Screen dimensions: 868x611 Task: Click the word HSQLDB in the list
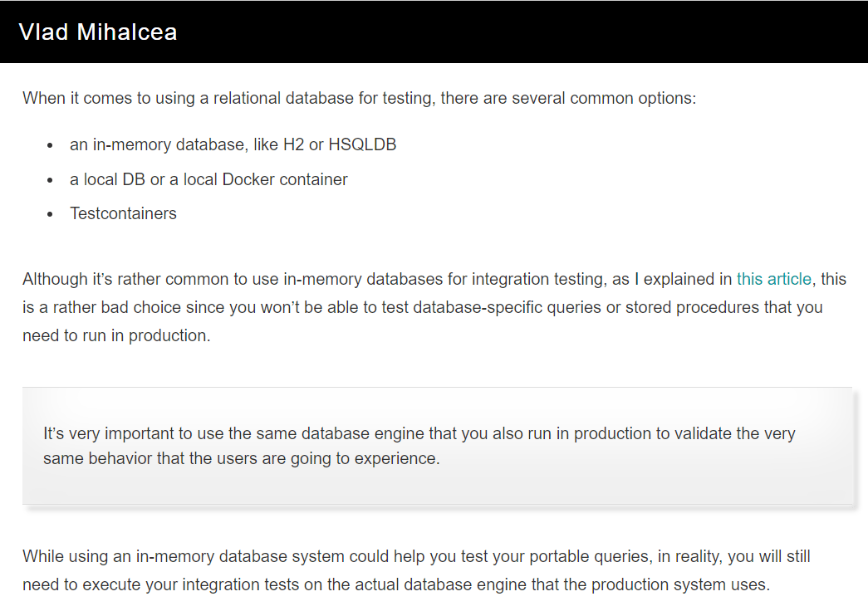click(362, 144)
